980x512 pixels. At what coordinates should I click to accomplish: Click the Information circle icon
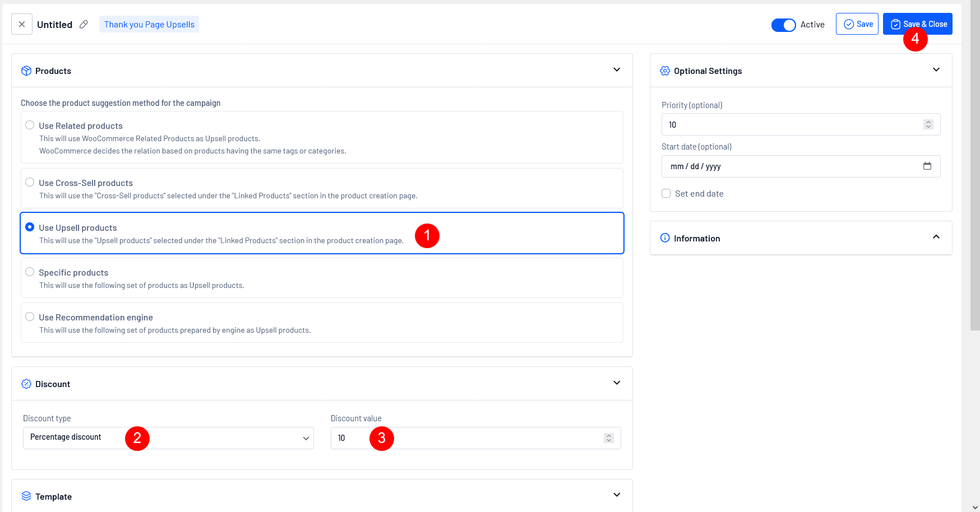tap(665, 238)
